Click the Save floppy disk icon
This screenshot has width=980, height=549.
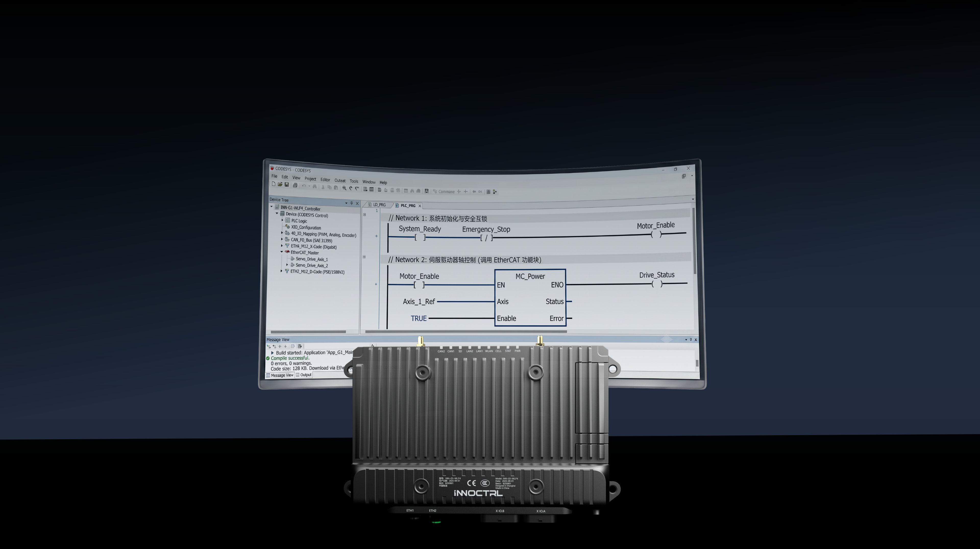click(x=287, y=185)
